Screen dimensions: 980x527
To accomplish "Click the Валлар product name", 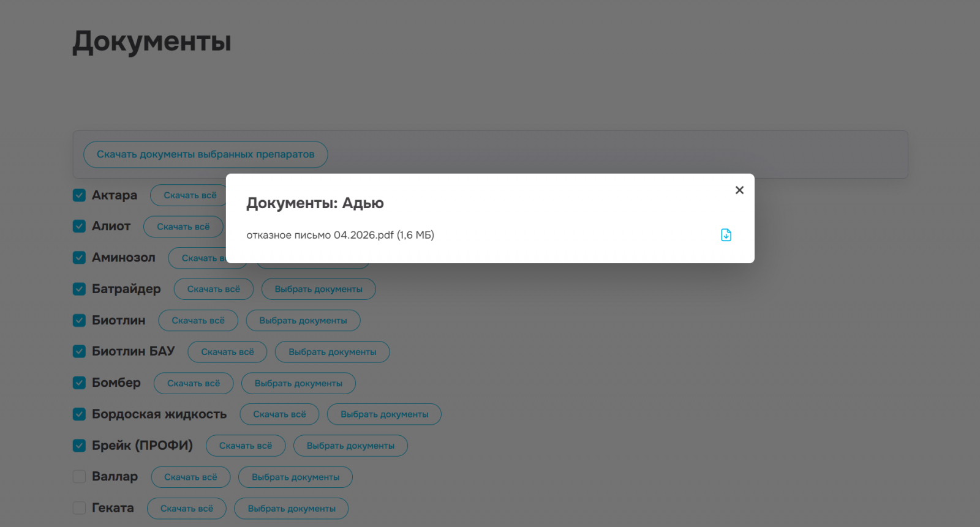I will tap(115, 476).
